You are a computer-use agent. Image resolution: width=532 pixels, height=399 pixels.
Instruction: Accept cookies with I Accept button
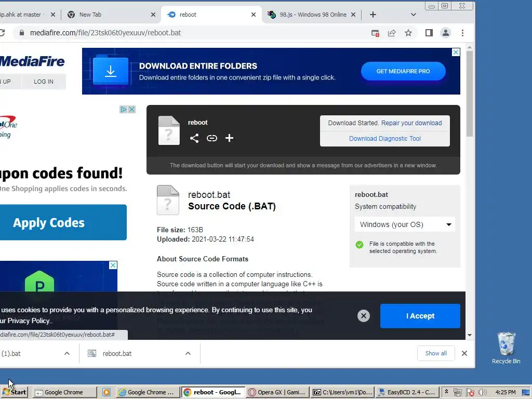(420, 316)
